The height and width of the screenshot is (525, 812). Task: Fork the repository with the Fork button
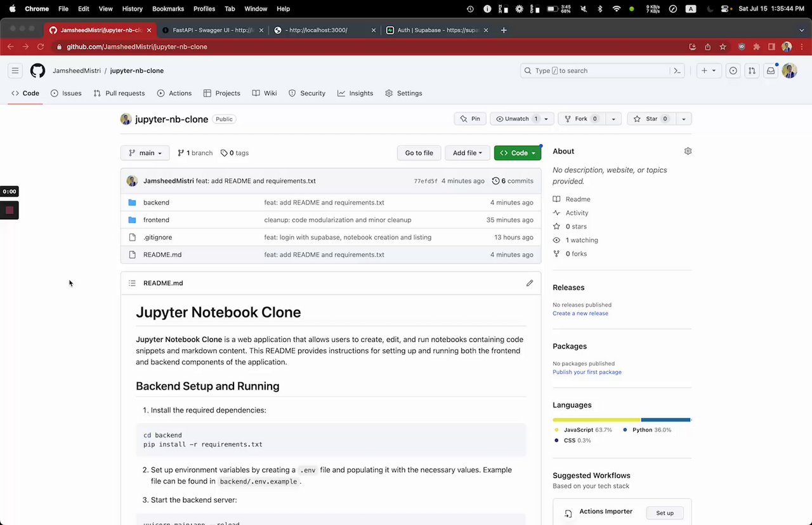(581, 119)
